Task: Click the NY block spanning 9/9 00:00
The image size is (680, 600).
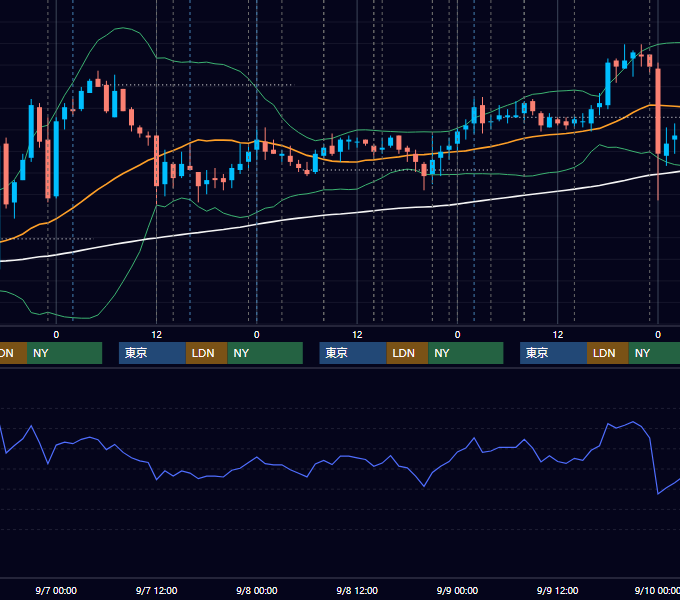Action: (466, 353)
